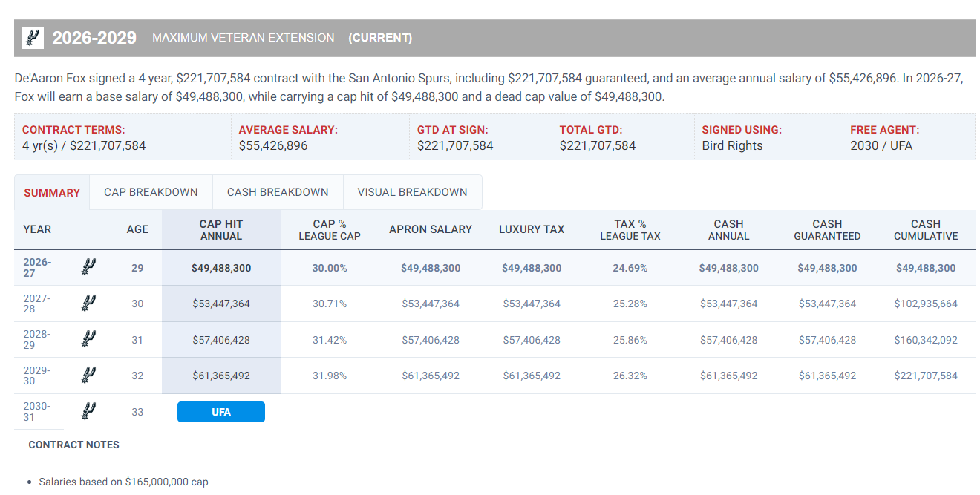Click the Cap Hit Annual column header
The image size is (980, 495).
click(x=221, y=230)
